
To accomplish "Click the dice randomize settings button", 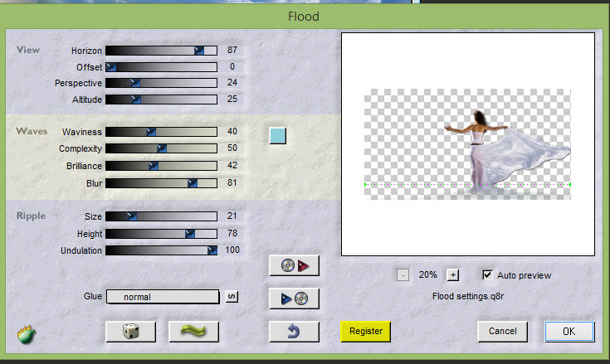I will 130,331.
